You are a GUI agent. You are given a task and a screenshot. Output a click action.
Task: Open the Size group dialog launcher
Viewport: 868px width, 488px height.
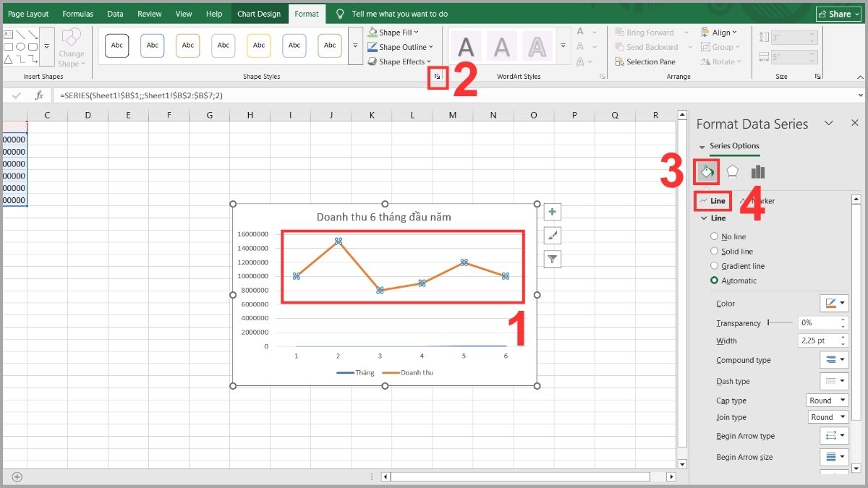pos(817,76)
